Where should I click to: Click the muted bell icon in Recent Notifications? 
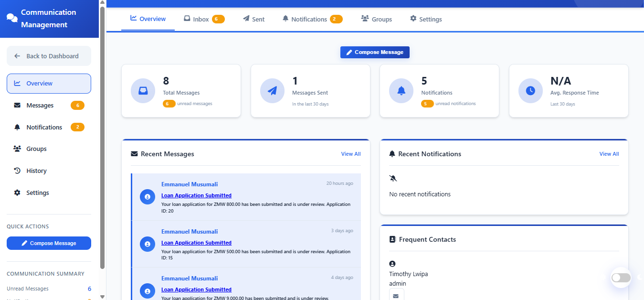(393, 178)
